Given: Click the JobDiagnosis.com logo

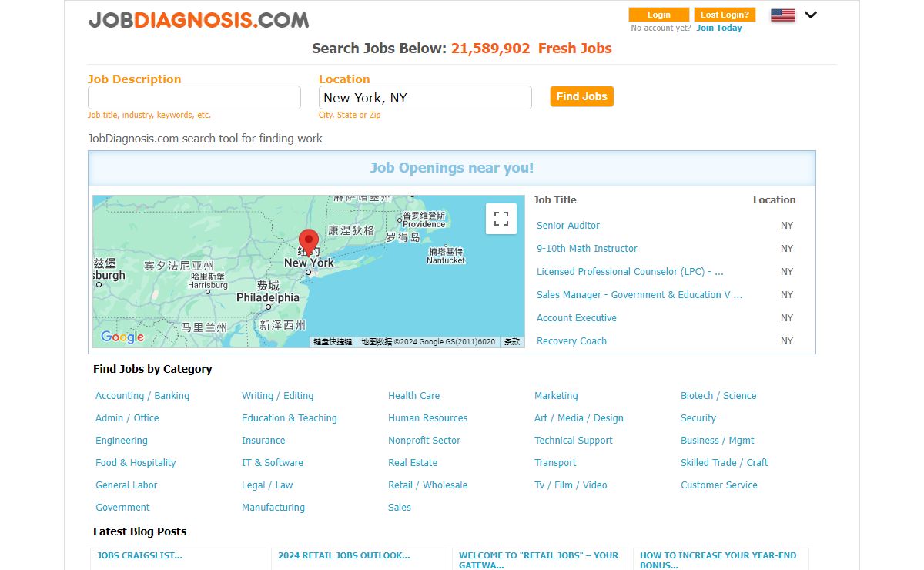Looking at the screenshot, I should [199, 19].
